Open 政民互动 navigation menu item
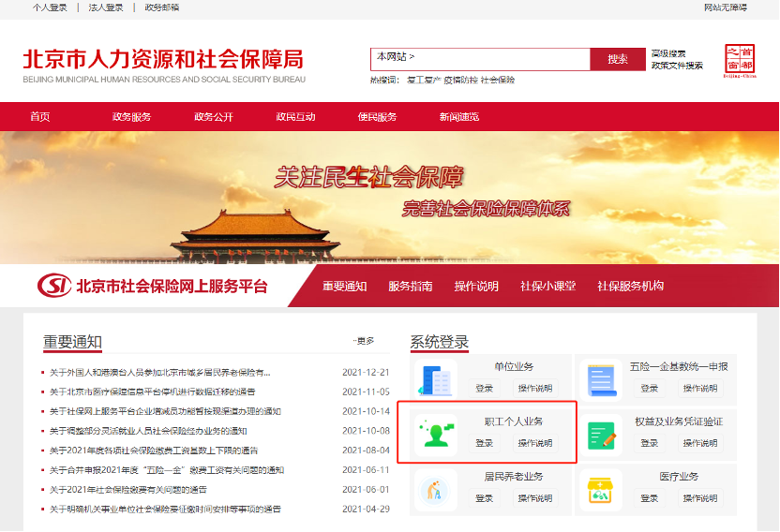Viewport: 780px width, 532px height. coord(295,117)
